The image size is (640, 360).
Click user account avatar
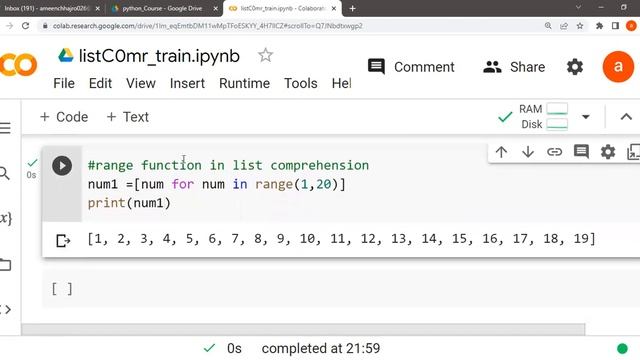(x=618, y=67)
